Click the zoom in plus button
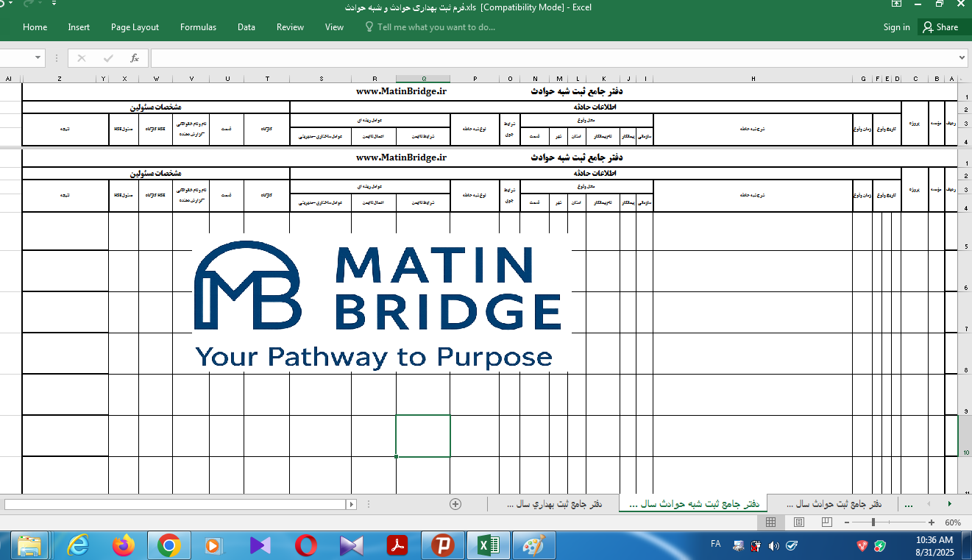972x560 pixels. [932, 522]
